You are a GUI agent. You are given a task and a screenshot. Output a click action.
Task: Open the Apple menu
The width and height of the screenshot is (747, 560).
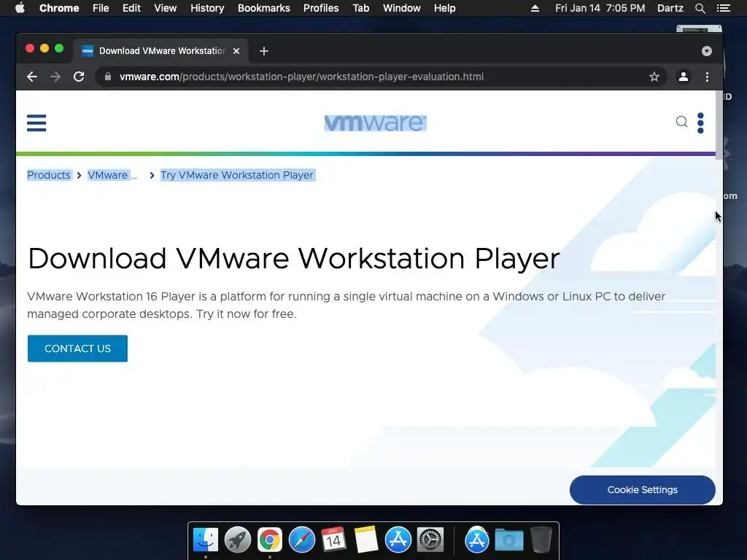20,8
